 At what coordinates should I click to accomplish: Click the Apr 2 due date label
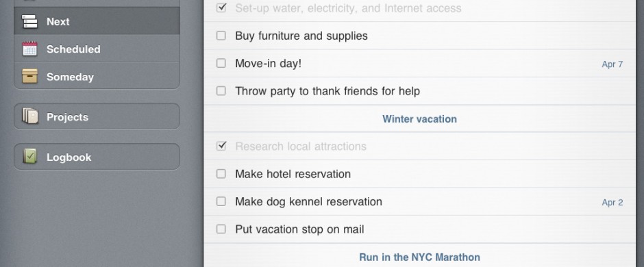[612, 202]
